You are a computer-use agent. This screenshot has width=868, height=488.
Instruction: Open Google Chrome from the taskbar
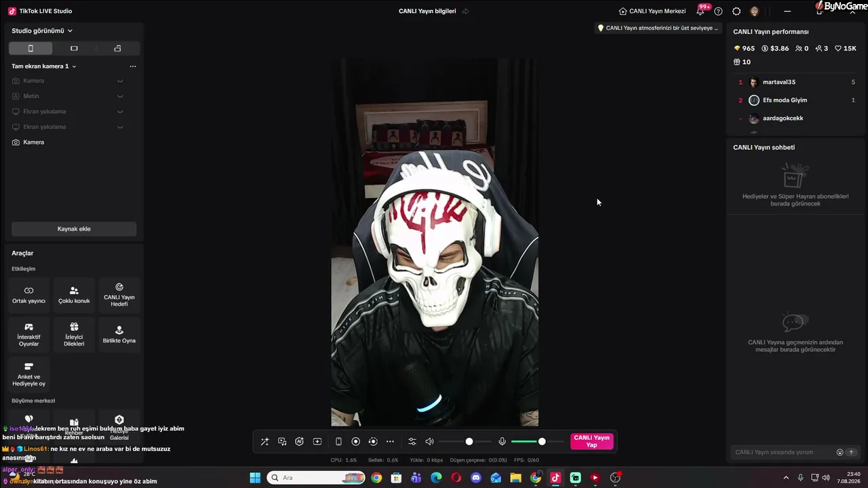pyautogui.click(x=376, y=478)
